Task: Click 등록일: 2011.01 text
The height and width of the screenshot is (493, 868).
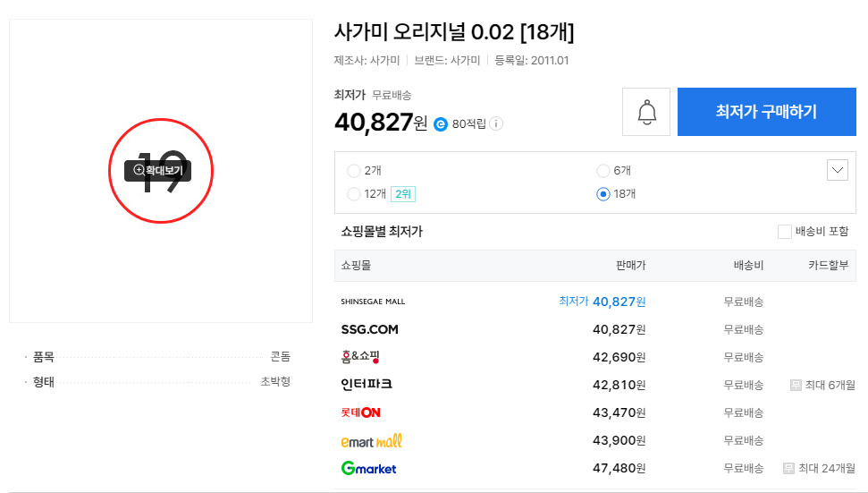Action: [x=531, y=60]
